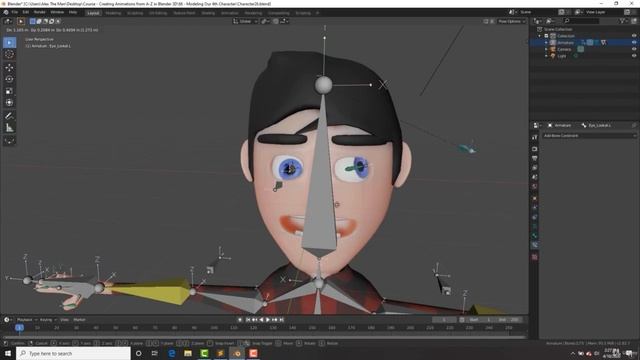Click the Jump to end playback button
640x360 pixels.
[281, 320]
